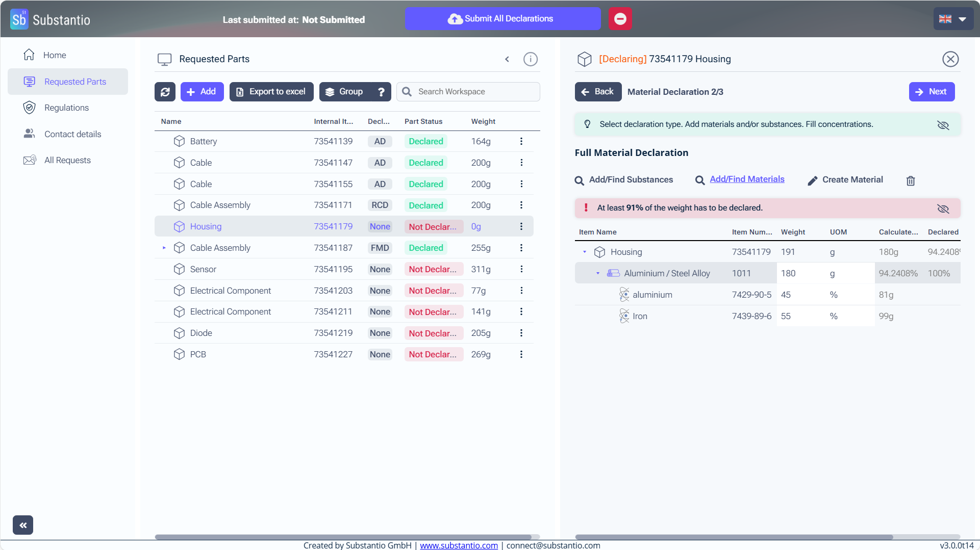The height and width of the screenshot is (550, 980).
Task: Click the refresh parts list icon
Action: (x=165, y=92)
